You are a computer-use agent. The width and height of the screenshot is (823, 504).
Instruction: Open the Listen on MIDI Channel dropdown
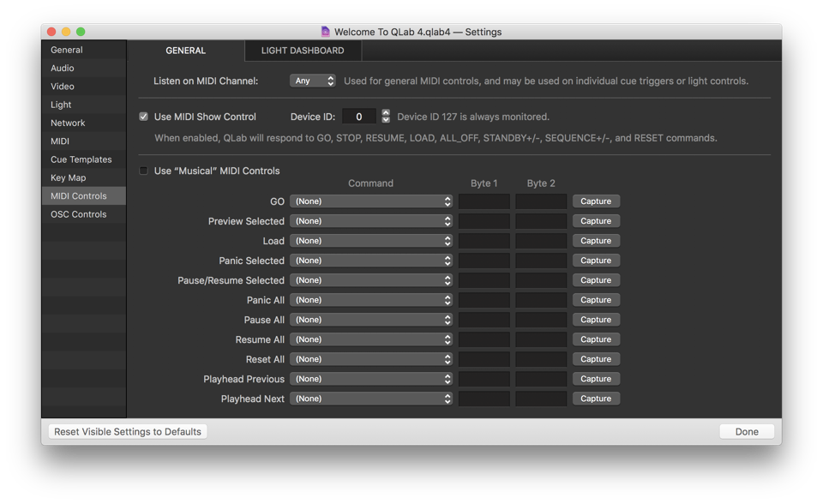(313, 81)
